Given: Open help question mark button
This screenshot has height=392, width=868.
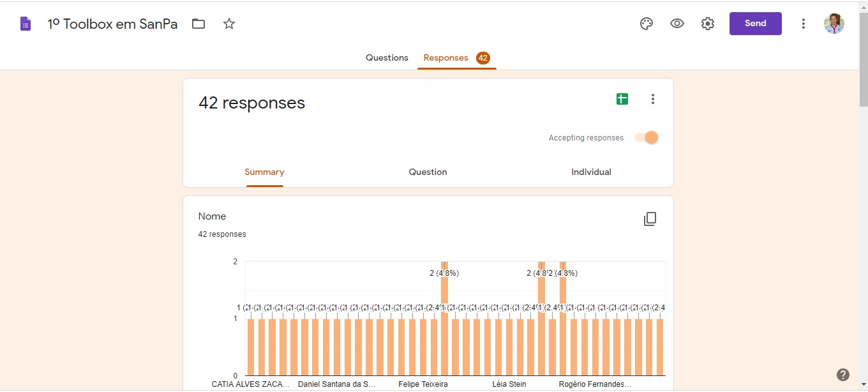Looking at the screenshot, I should 843,375.
